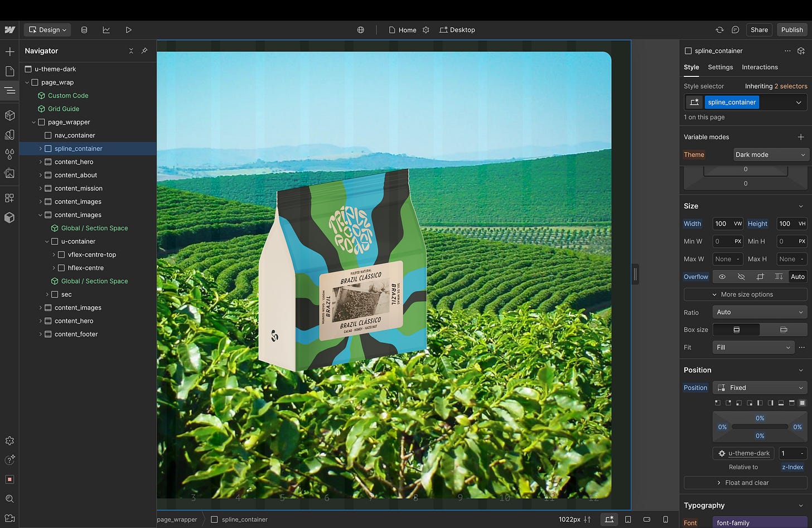Open the Fit Fill dropdown
Image resolution: width=812 pixels, height=528 pixels.
pyautogui.click(x=753, y=347)
